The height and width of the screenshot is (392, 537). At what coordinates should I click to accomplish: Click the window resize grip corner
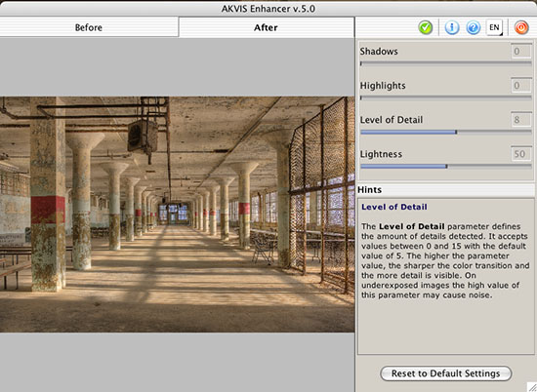point(531,386)
